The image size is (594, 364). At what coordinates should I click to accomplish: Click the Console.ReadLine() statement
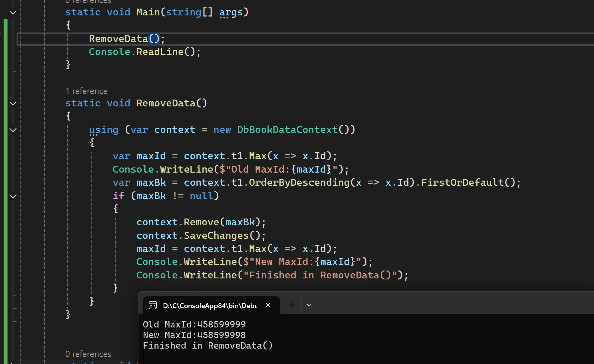pyautogui.click(x=144, y=52)
